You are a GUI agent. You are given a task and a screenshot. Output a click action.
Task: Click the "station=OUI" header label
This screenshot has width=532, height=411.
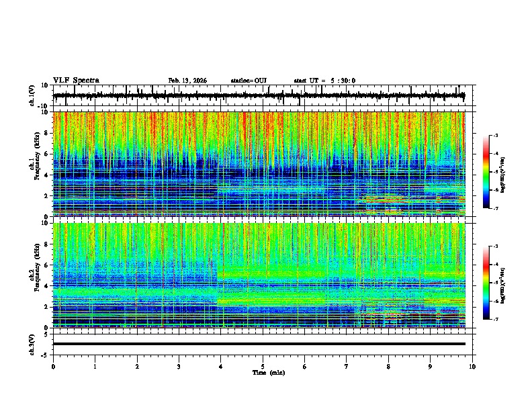tap(249, 81)
